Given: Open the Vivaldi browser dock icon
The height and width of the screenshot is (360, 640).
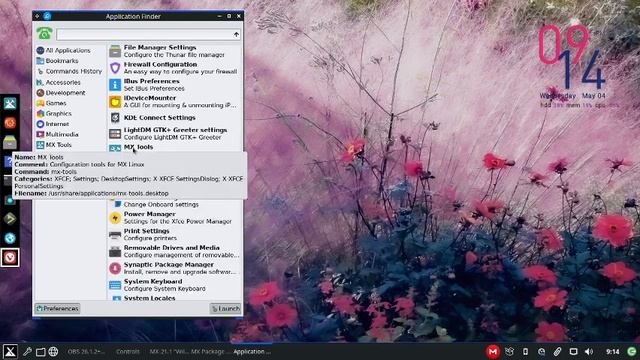Looking at the screenshot, I should coord(10,258).
